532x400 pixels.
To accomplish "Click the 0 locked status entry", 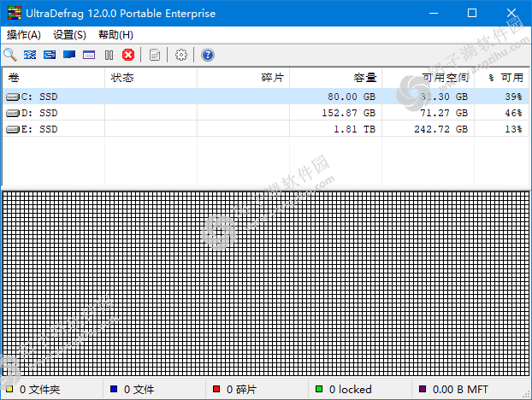I will [350, 390].
